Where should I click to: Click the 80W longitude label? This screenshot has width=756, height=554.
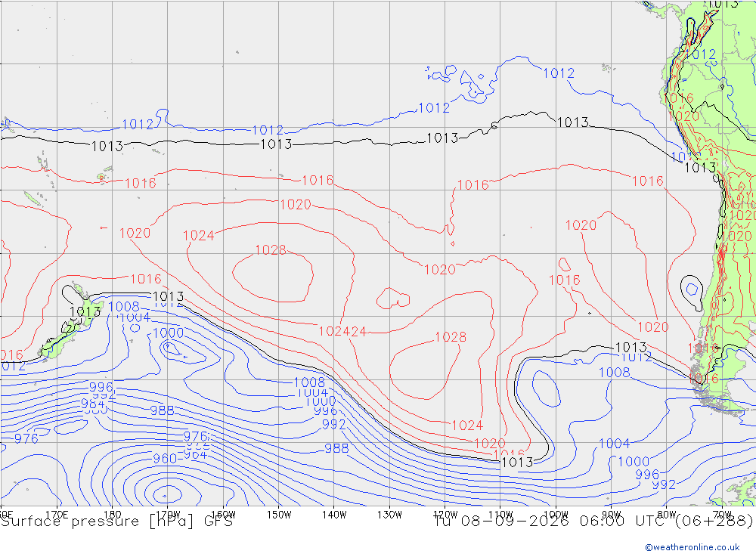point(667,515)
